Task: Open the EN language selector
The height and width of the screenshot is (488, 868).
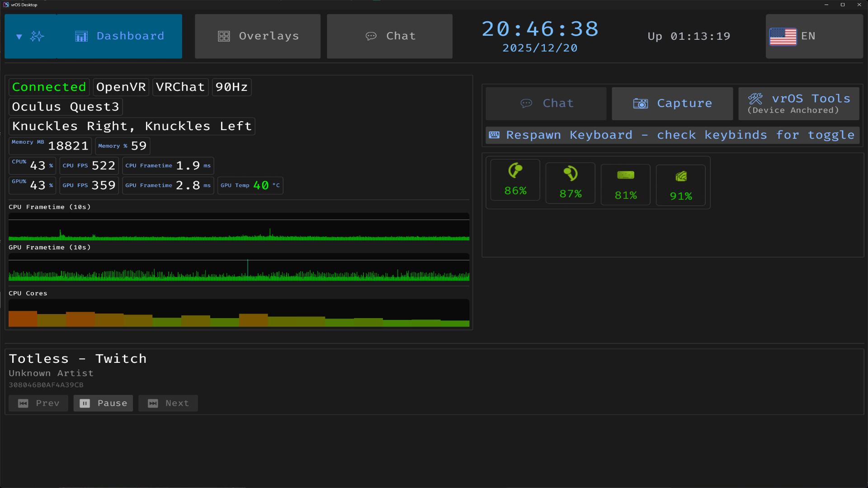Action: (814, 36)
